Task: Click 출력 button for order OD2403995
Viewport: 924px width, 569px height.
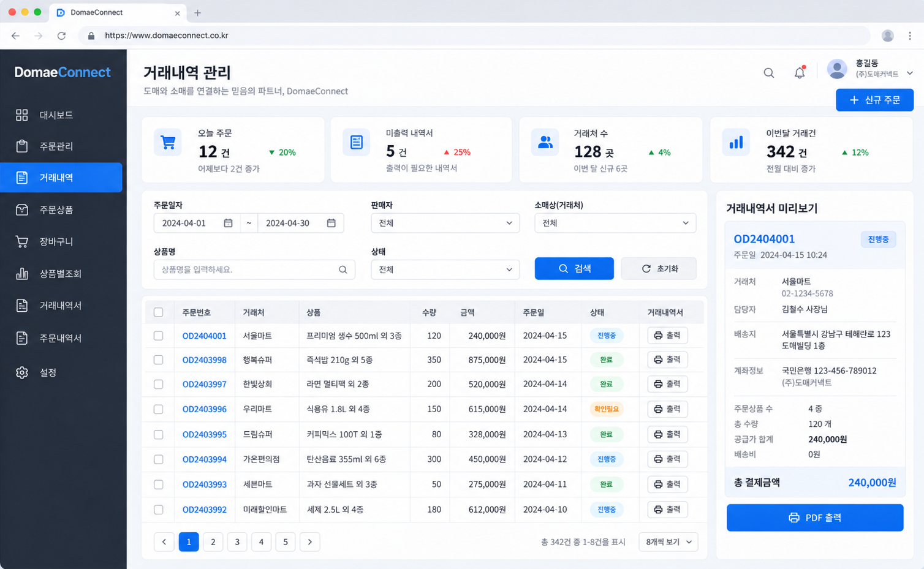Action: click(667, 434)
